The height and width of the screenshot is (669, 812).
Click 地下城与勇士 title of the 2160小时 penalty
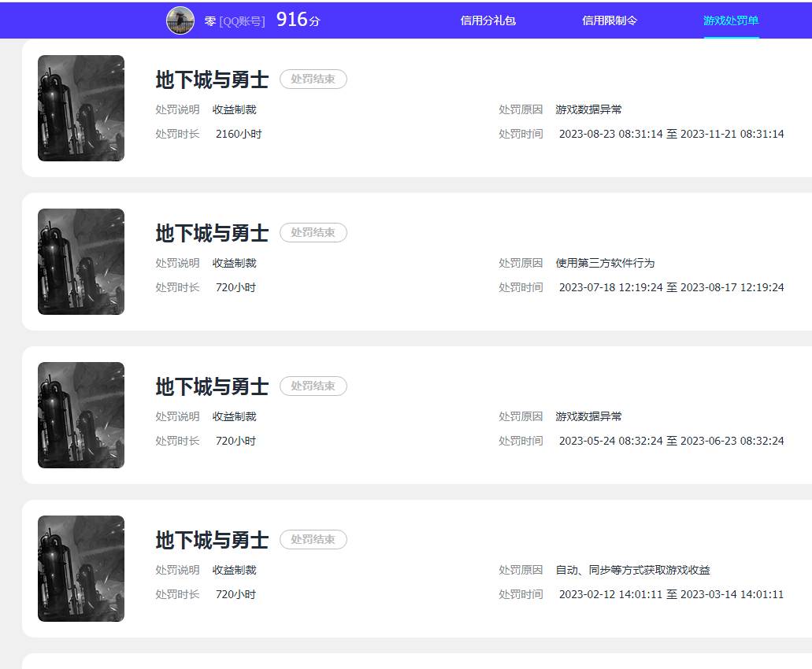click(212, 79)
